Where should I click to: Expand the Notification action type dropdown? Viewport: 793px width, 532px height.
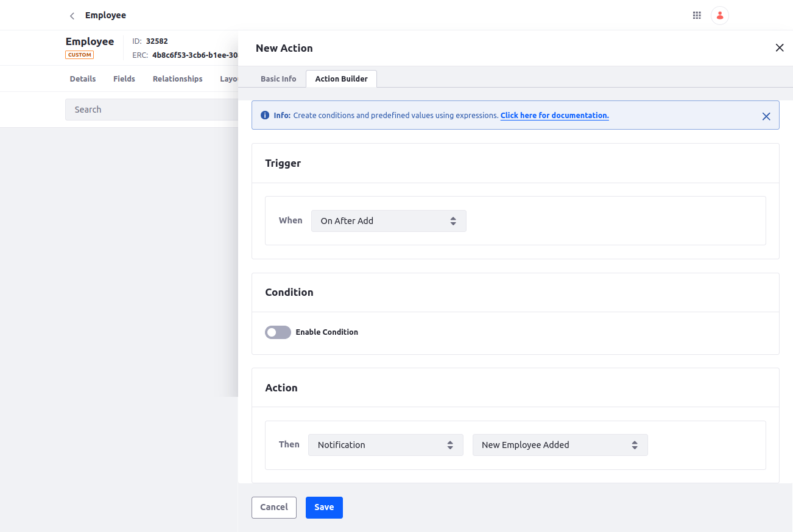click(386, 445)
